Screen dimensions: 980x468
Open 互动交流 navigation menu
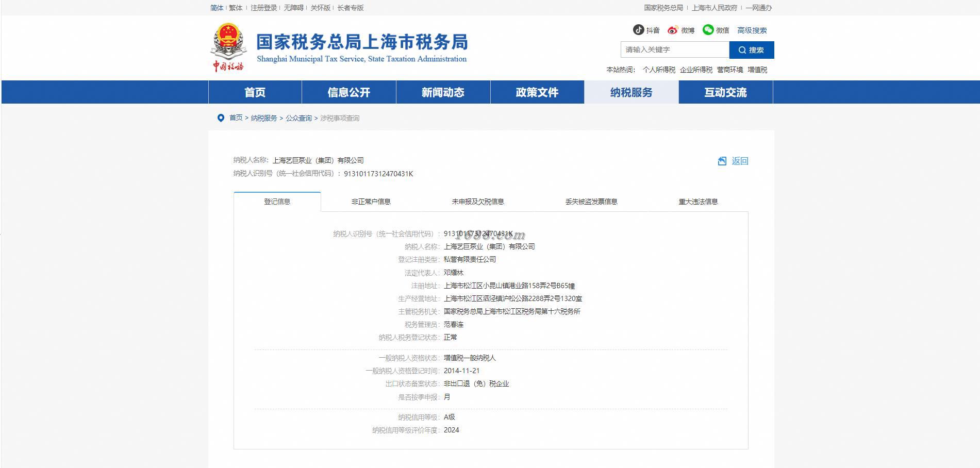tap(726, 92)
